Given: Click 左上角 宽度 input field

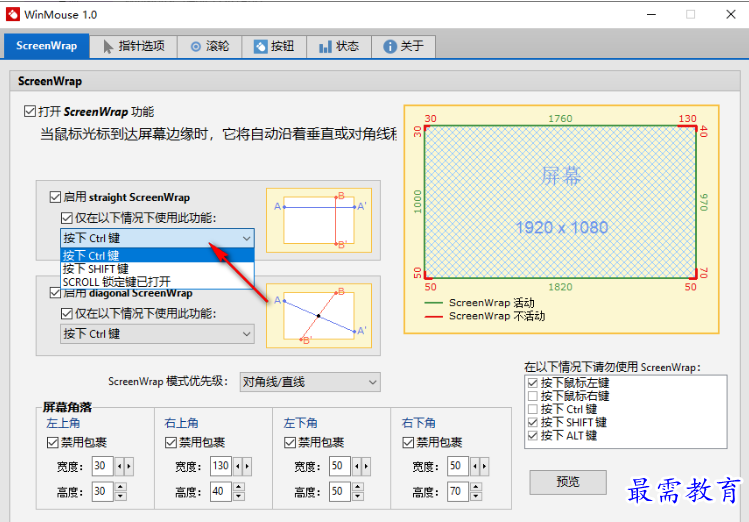Looking at the screenshot, I should [102, 466].
